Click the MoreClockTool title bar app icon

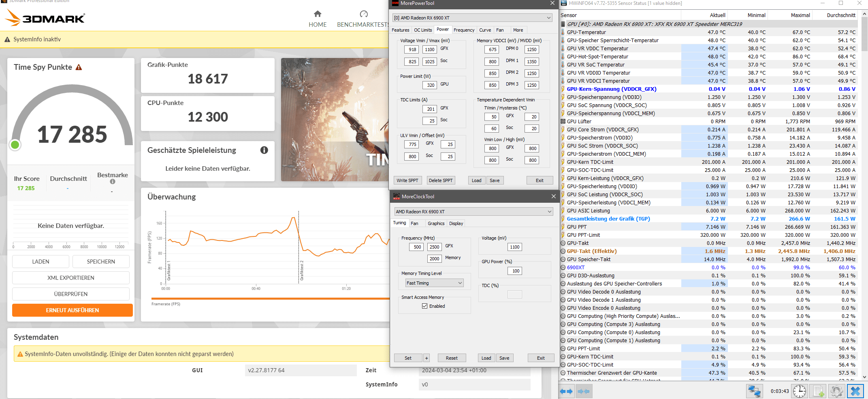pyautogui.click(x=397, y=196)
